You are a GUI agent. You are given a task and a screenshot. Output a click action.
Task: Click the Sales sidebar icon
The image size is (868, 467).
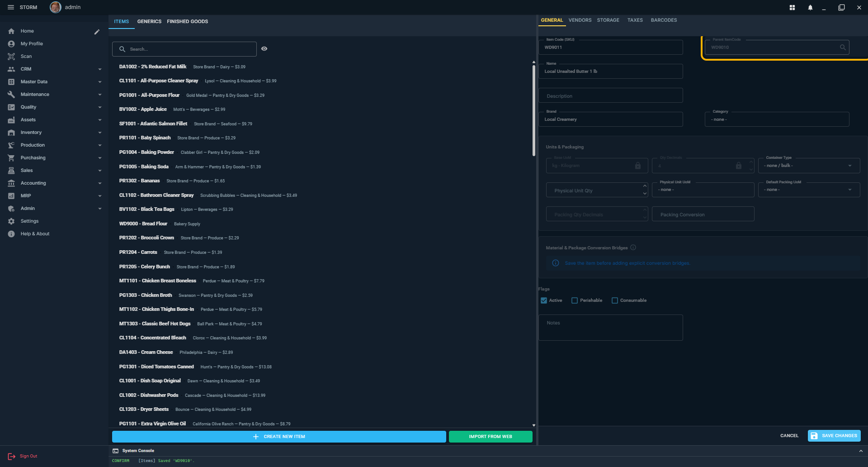[11, 171]
